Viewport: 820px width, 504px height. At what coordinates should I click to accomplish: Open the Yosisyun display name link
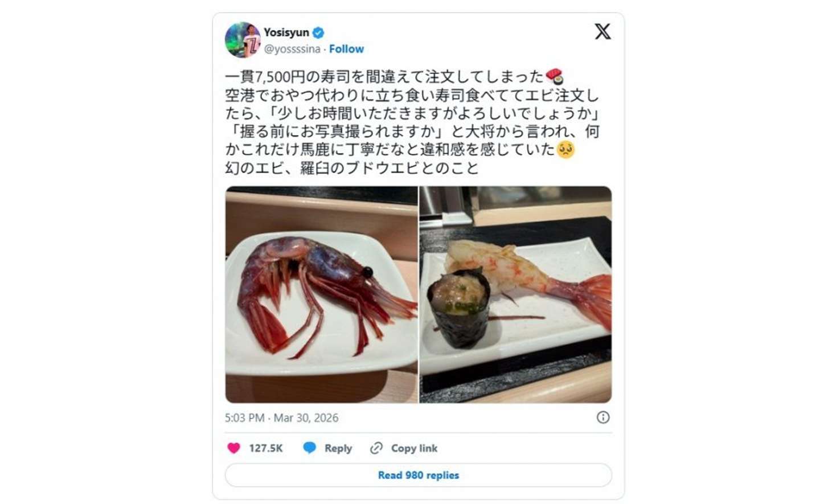click(x=286, y=32)
